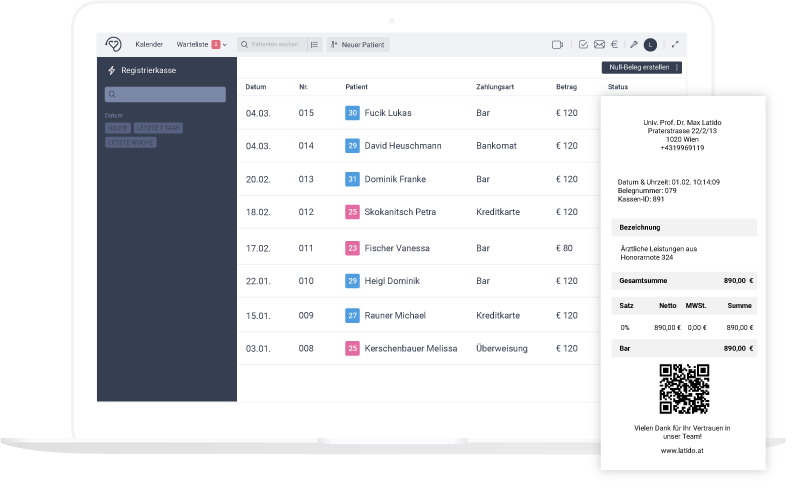Click the fullscreen expand arrows icon

click(x=675, y=44)
